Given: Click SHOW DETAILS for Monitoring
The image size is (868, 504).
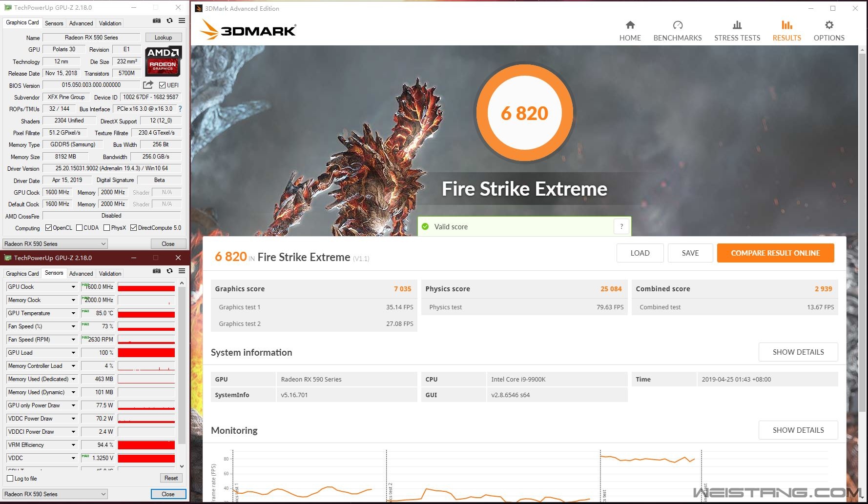Looking at the screenshot, I should [798, 430].
